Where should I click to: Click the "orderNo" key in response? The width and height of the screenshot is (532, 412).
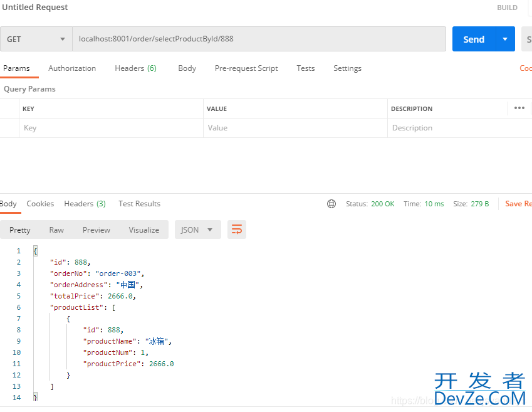(x=68, y=274)
